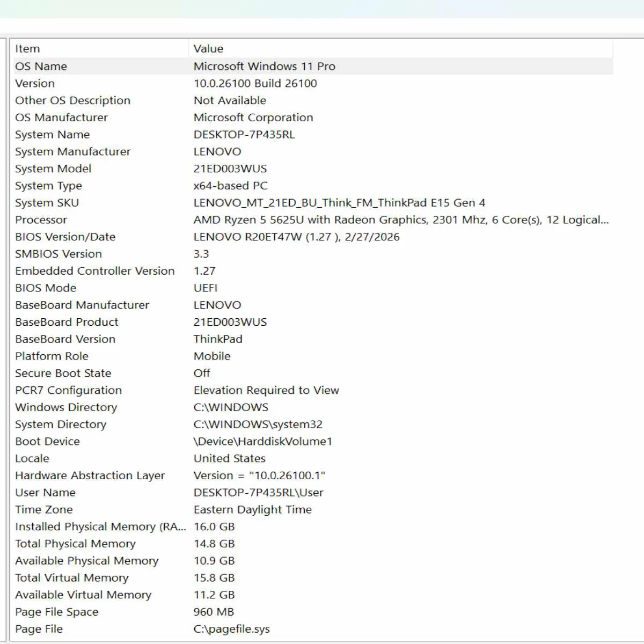Select the ThinkPad BaseBoard Version value
Image resolution: width=644 pixels, height=644 pixels.
pos(218,339)
